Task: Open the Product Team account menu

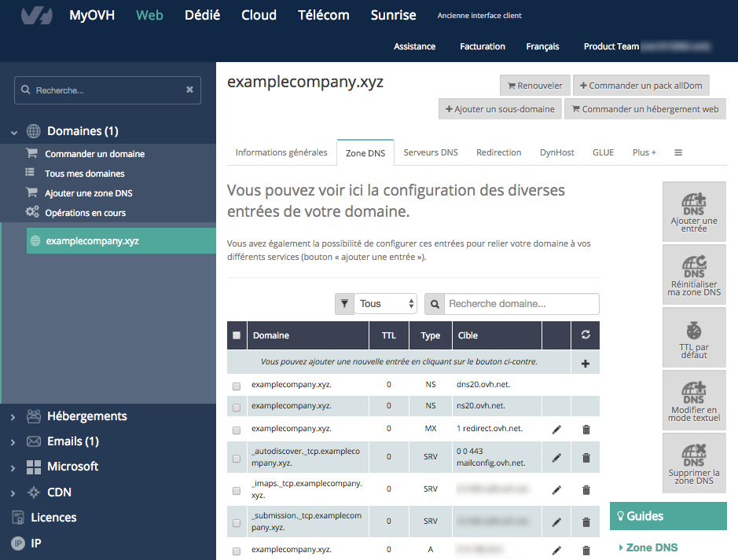Action: tap(647, 46)
